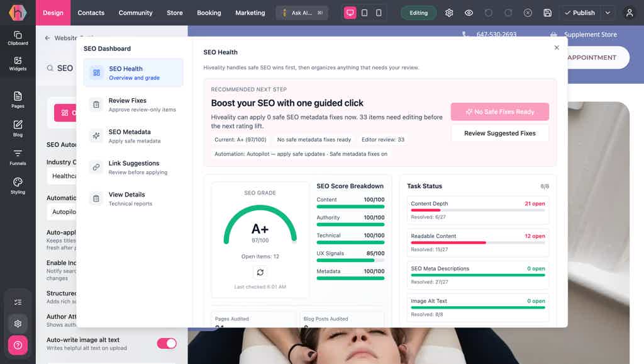Open the Image Alt Text task card
The height and width of the screenshot is (364, 644).
click(478, 307)
